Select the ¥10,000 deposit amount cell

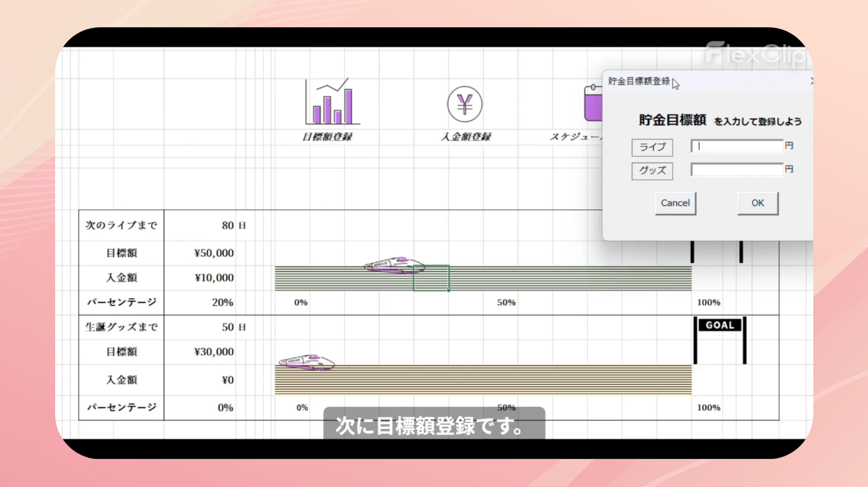coord(213,278)
